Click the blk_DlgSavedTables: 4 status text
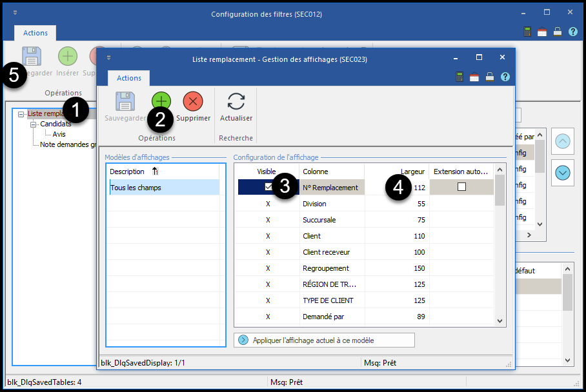 coord(45,382)
